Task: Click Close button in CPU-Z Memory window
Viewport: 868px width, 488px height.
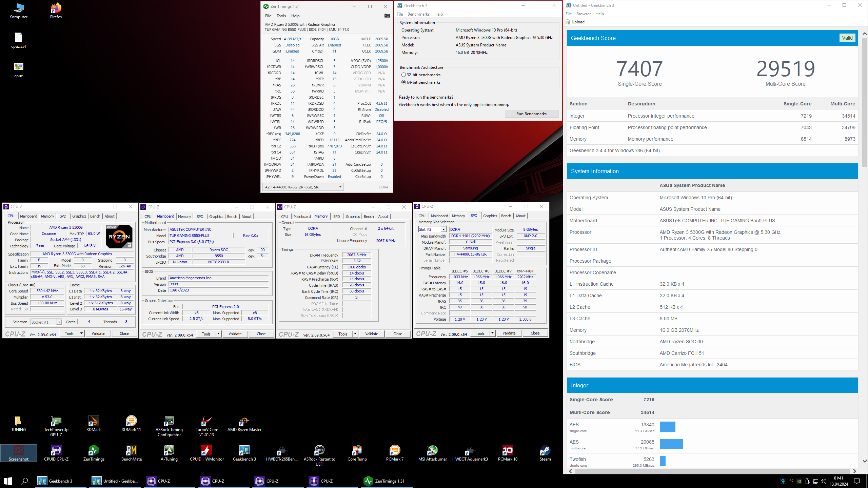Action: click(x=398, y=334)
